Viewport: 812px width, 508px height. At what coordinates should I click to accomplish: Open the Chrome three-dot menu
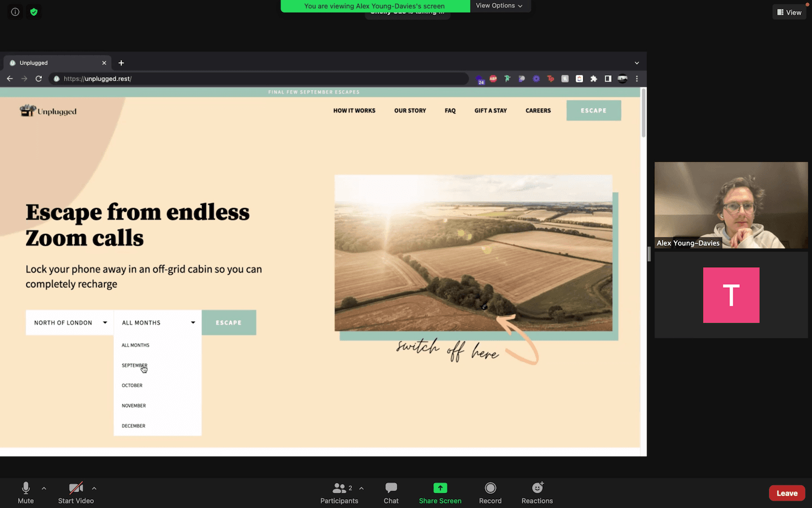point(637,79)
